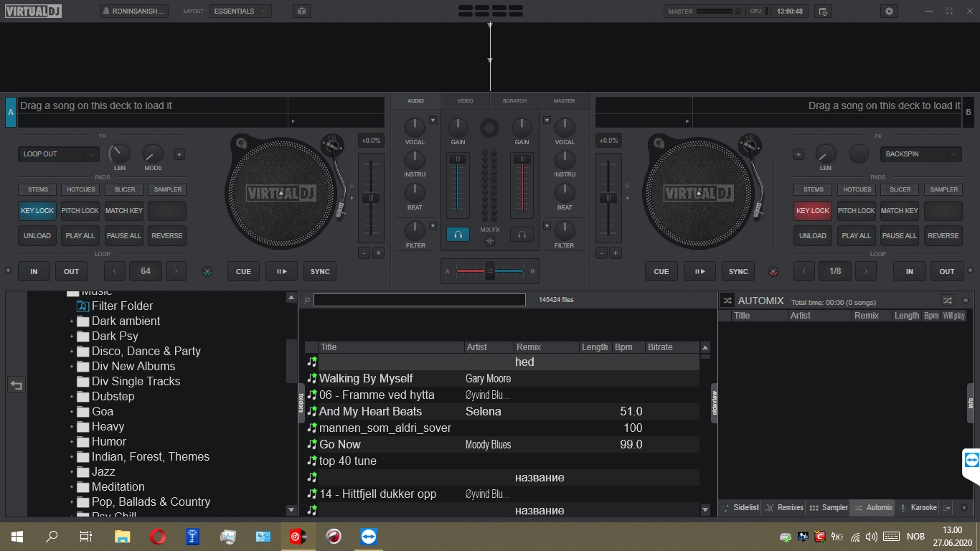This screenshot has height=551, width=980.
Task: Click the Filter Folder icon in the folder tree
Action: [82, 306]
